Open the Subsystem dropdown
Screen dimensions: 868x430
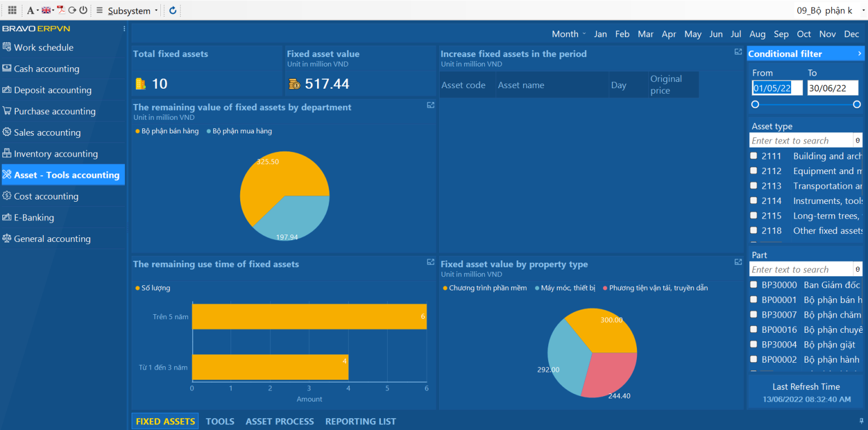[x=129, y=11]
